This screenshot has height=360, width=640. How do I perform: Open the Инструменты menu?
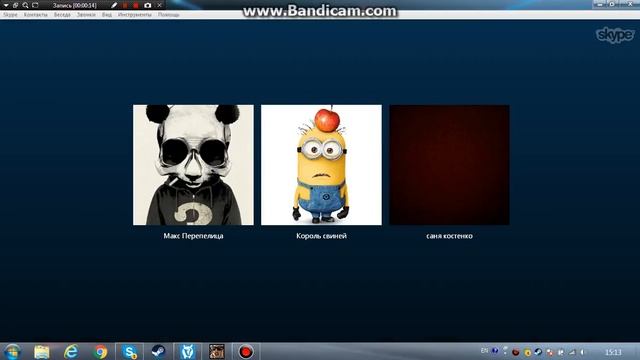[x=135, y=15]
